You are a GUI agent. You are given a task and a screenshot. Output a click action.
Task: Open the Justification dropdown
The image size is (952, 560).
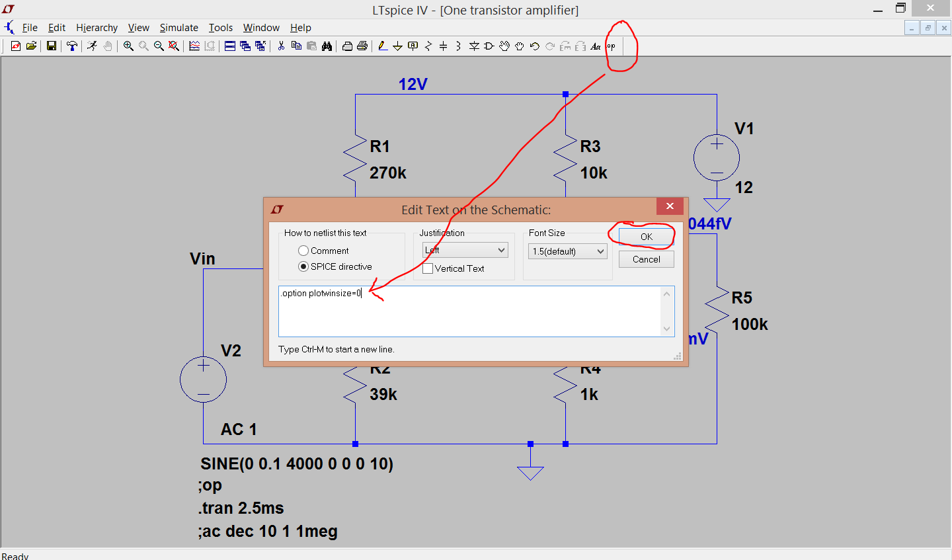pyautogui.click(x=465, y=250)
